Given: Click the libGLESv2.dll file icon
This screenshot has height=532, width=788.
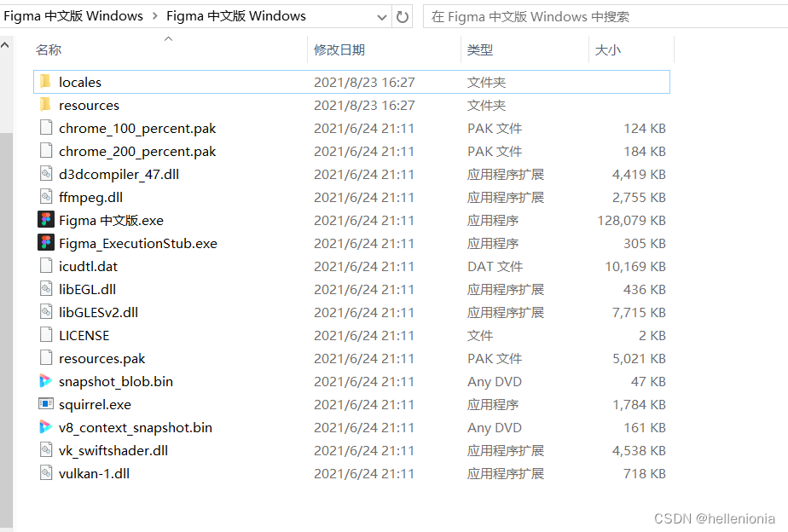Looking at the screenshot, I should [x=46, y=312].
